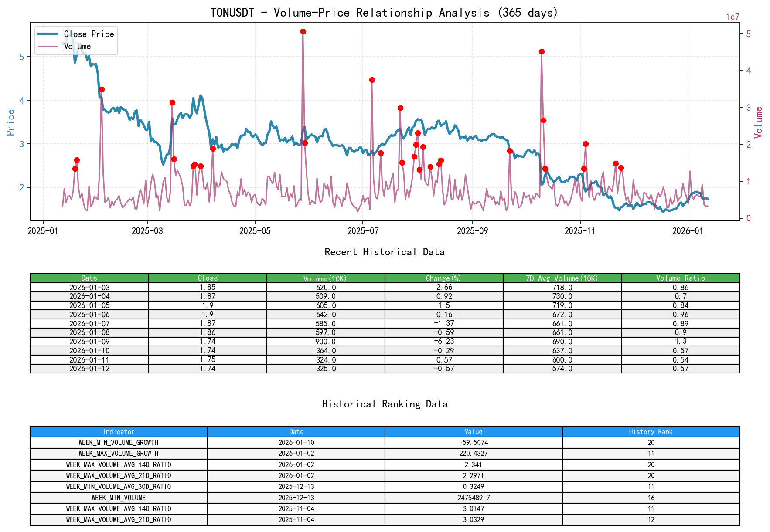The width and height of the screenshot is (770, 532).
Task: Click the highest red volume spike marker
Action: click(303, 31)
